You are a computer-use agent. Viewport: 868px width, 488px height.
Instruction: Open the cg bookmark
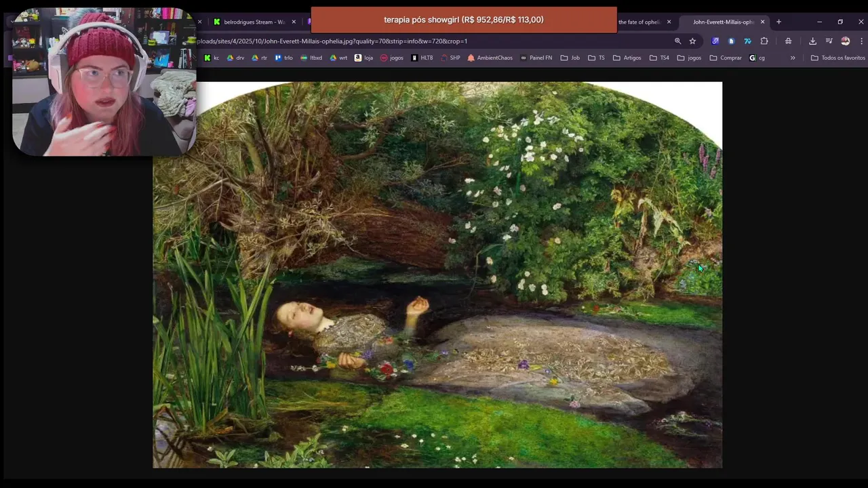point(757,58)
